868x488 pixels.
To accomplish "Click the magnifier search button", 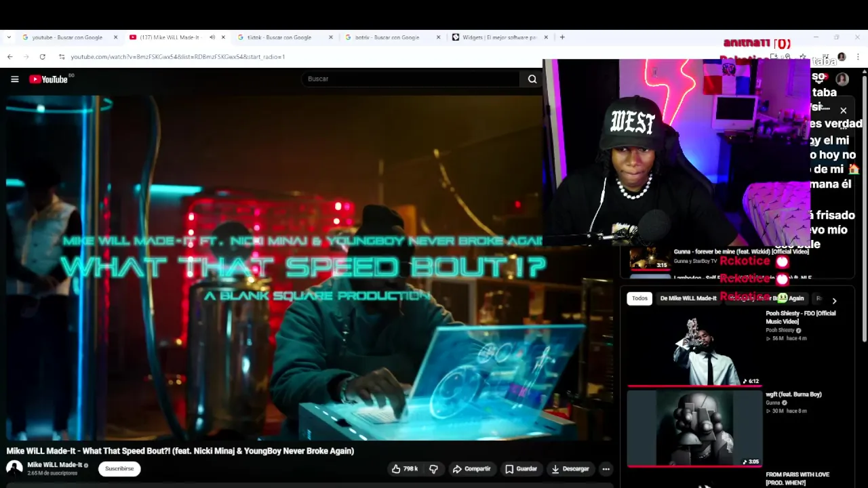I will point(532,79).
